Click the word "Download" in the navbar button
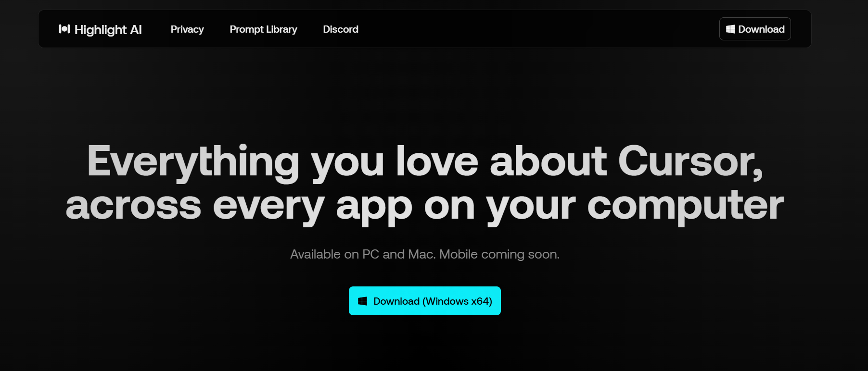Viewport: 868px width, 371px height. click(761, 29)
